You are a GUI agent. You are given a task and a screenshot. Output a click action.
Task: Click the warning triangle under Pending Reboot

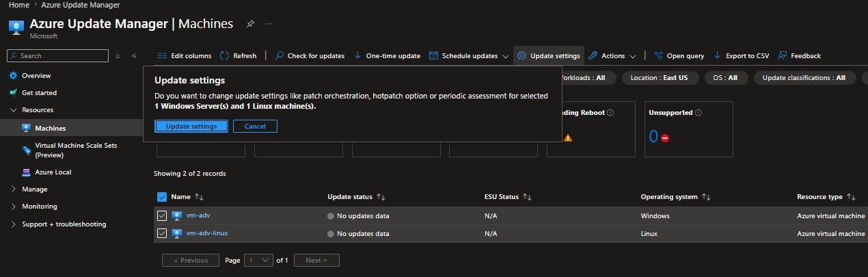pos(568,137)
